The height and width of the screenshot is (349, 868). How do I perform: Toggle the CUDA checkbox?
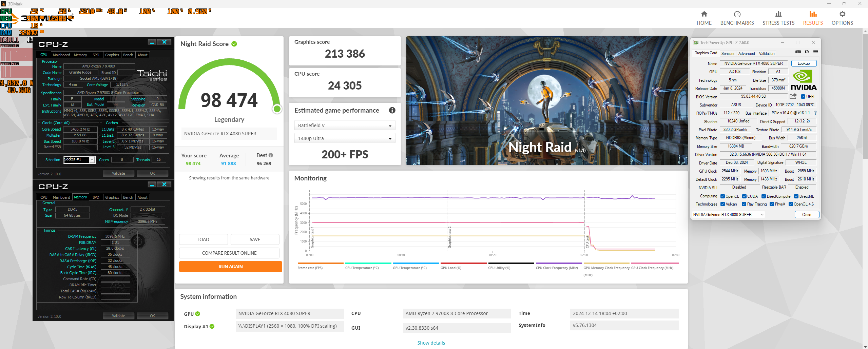744,196
